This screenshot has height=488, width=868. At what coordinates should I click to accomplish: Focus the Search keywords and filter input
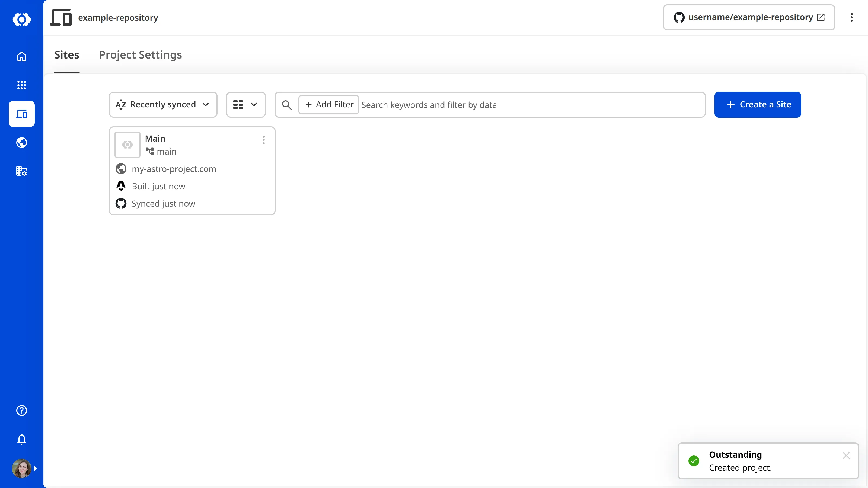pos(531,105)
